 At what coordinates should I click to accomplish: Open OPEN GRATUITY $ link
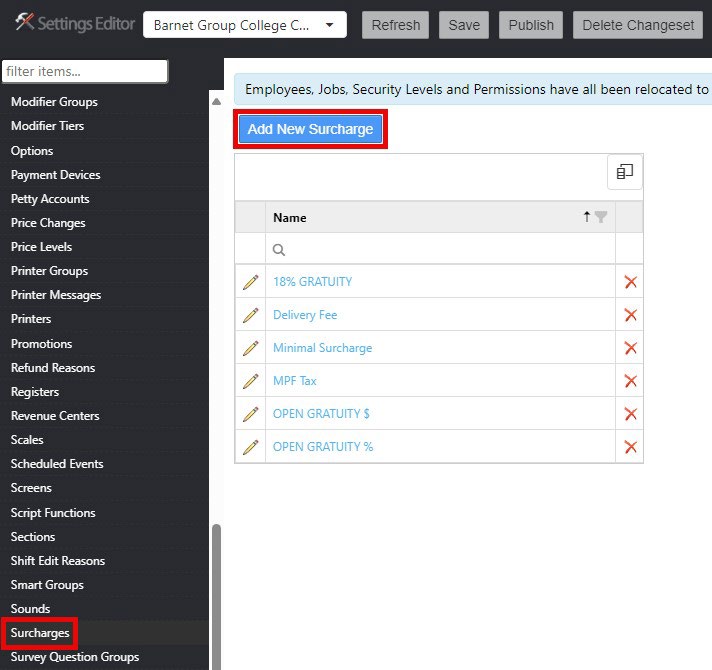pyautogui.click(x=321, y=414)
